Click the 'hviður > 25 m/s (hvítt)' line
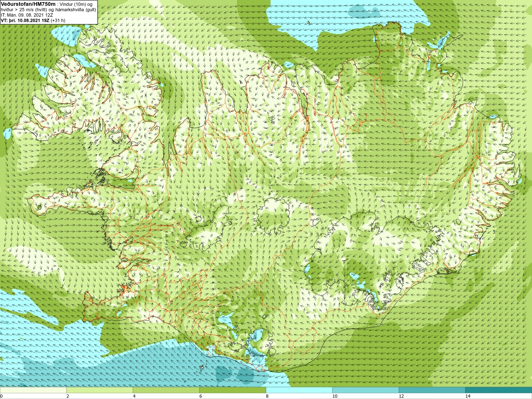The image size is (532, 399). pyautogui.click(x=49, y=9)
